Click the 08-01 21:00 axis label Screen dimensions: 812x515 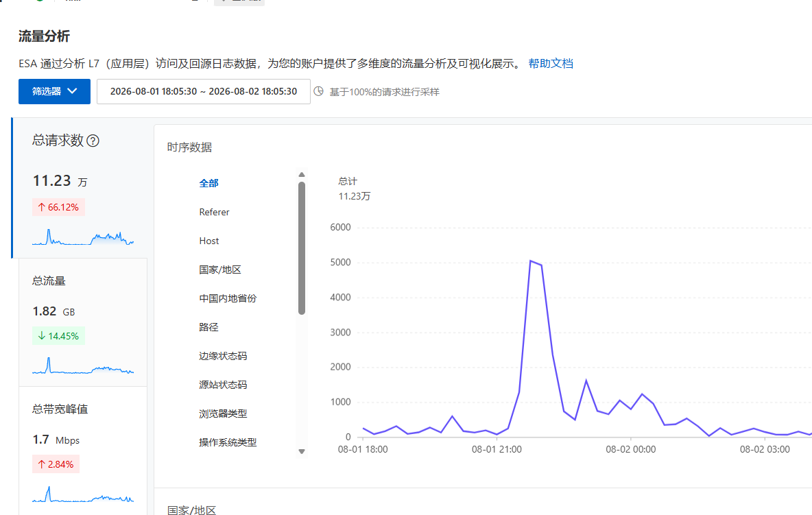(x=497, y=449)
